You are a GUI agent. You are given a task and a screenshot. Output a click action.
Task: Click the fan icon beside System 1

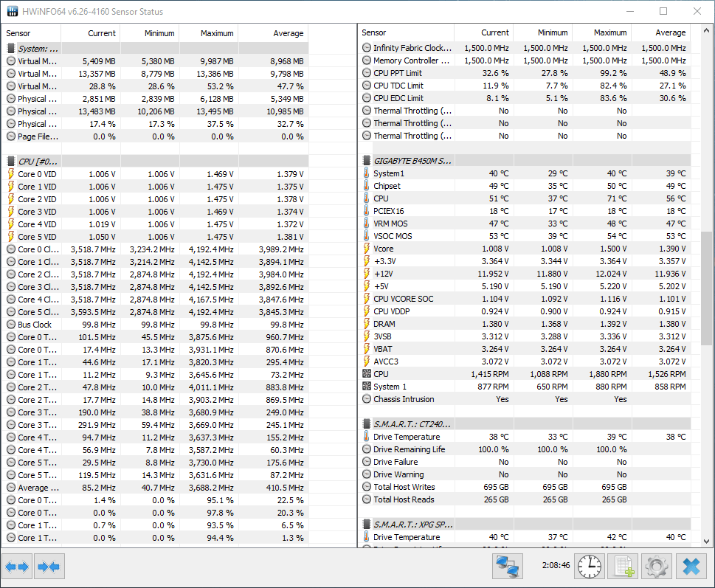point(367,386)
